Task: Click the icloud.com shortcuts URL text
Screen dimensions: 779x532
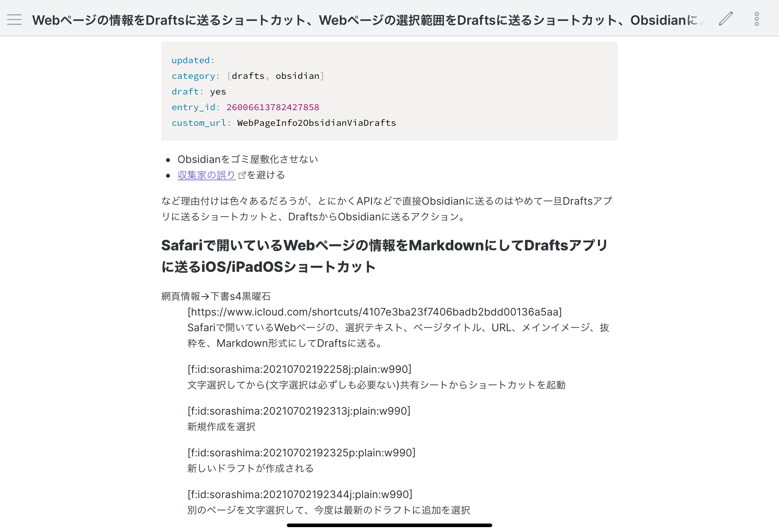Action: coord(374,312)
